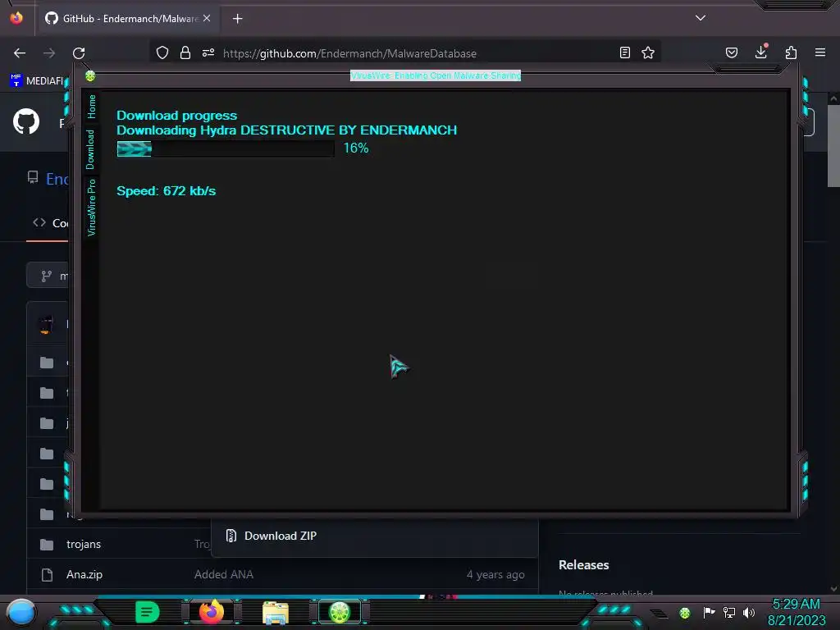Image resolution: width=840 pixels, height=630 pixels.
Task: Open the Ana.zip file
Action: click(x=84, y=574)
